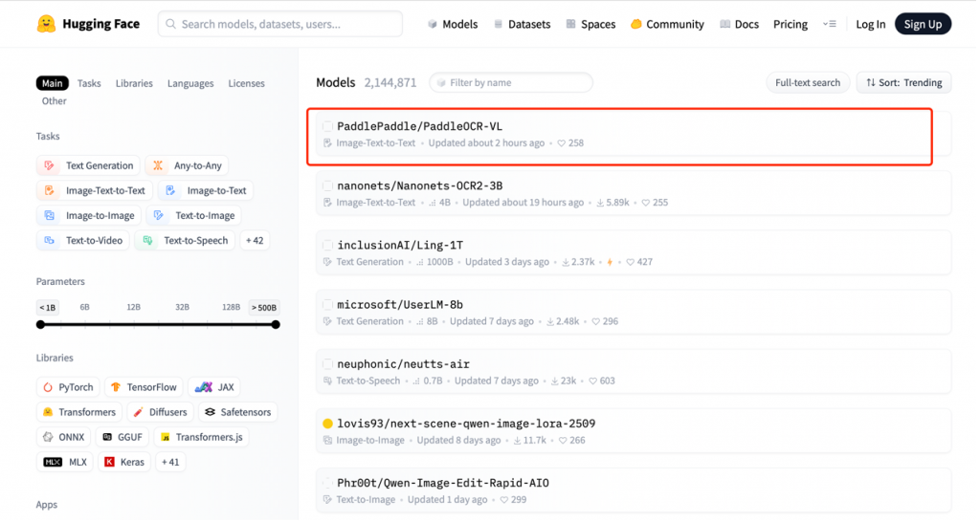Viewport: 980px width, 523px height.
Task: Click the PyTorch library icon
Action: (48, 387)
